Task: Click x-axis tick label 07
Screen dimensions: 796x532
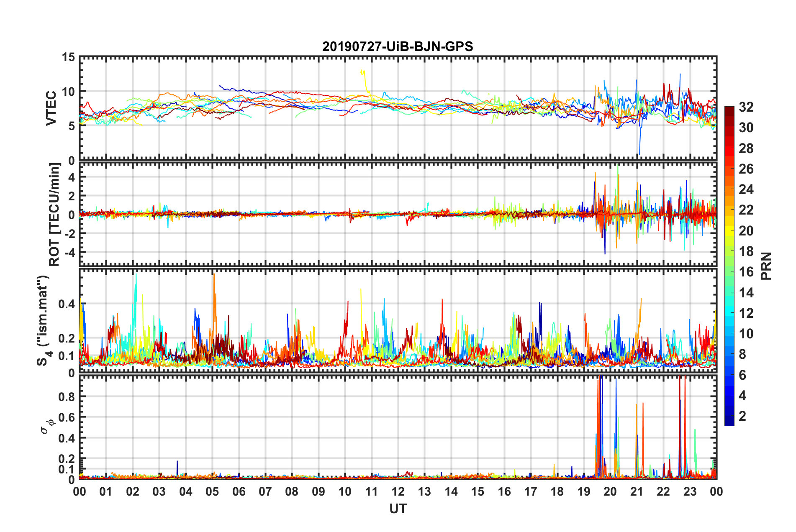Action: click(x=265, y=491)
